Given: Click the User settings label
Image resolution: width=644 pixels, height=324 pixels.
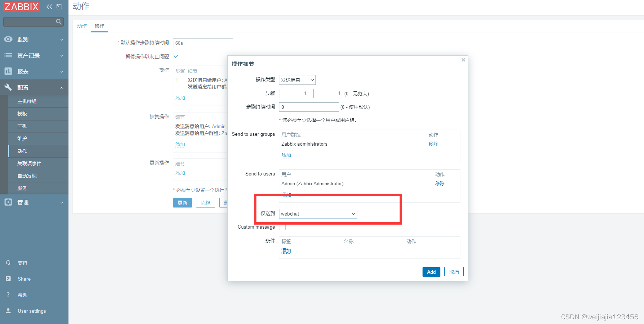Looking at the screenshot, I should click(32, 311).
